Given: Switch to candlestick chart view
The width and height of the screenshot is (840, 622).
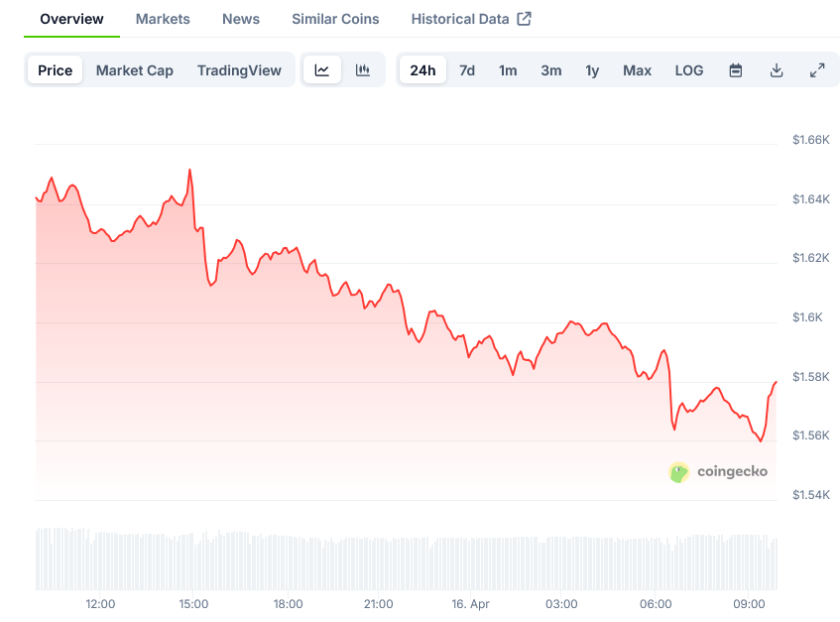Looking at the screenshot, I should pyautogui.click(x=363, y=70).
